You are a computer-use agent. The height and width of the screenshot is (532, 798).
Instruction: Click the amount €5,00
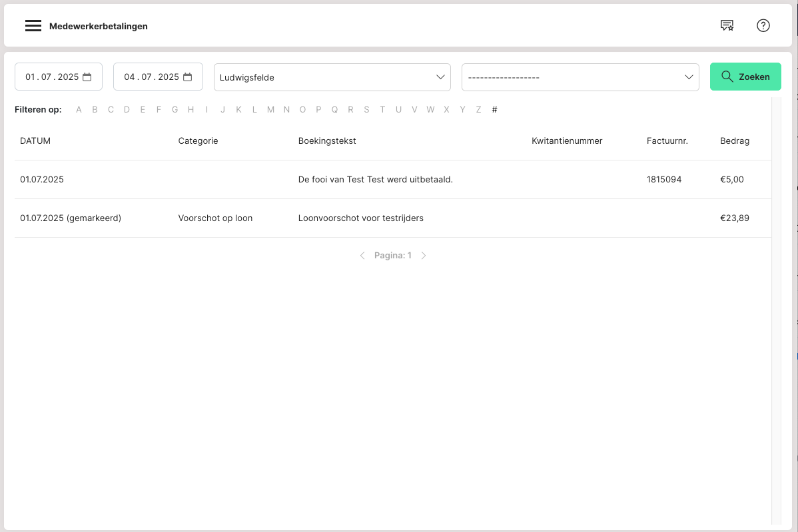click(732, 180)
